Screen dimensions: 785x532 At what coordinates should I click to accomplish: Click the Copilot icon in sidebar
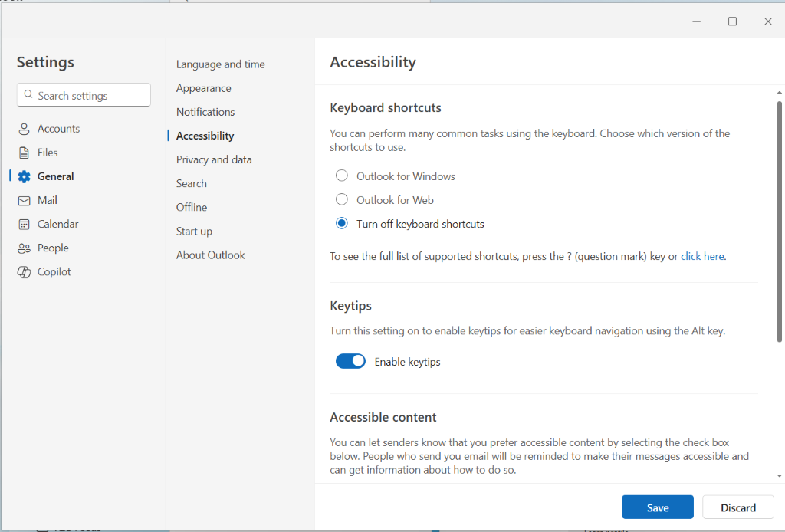click(24, 272)
